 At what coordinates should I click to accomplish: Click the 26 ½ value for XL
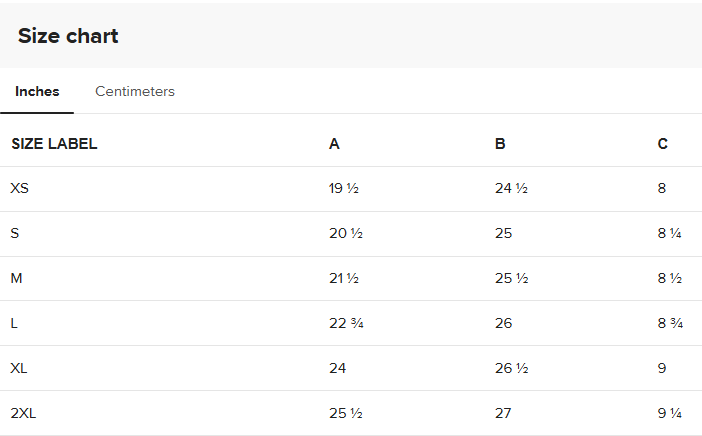pyautogui.click(x=511, y=368)
